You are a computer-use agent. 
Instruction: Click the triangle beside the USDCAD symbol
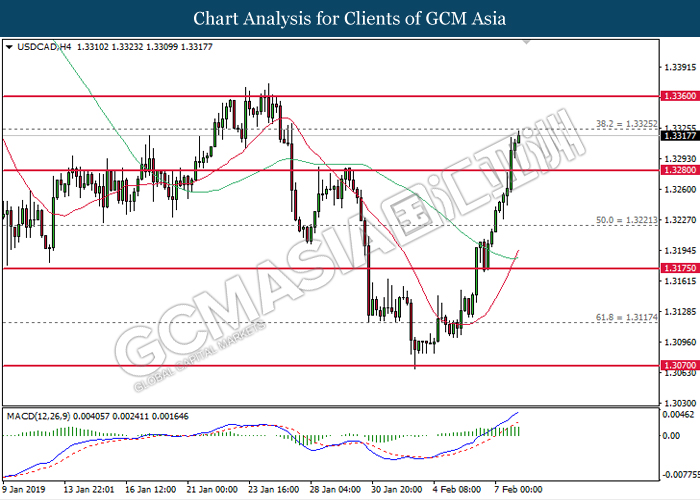pos(9,47)
